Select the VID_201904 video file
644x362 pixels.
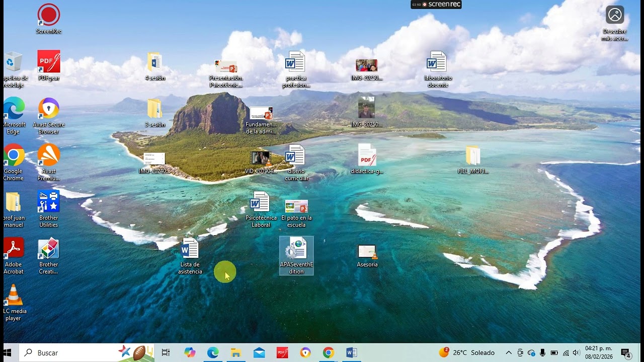(x=261, y=162)
